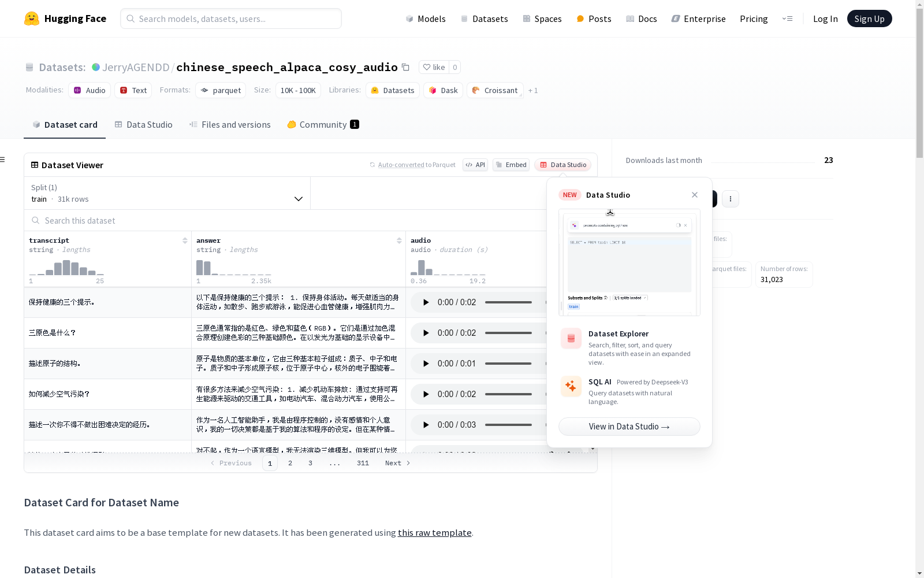
Task: Click View in Data Studio button
Action: point(629,427)
